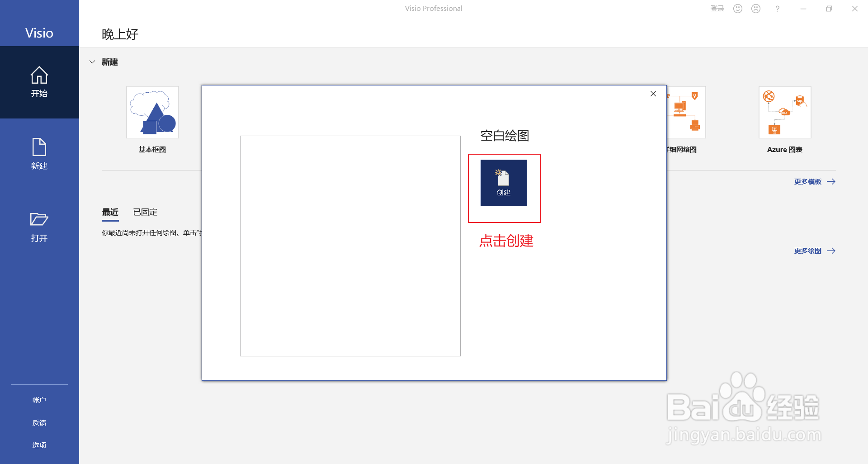Viewport: 868px width, 464px height.
Task: Open the 打开 (Open) sidebar page
Action: click(39, 227)
